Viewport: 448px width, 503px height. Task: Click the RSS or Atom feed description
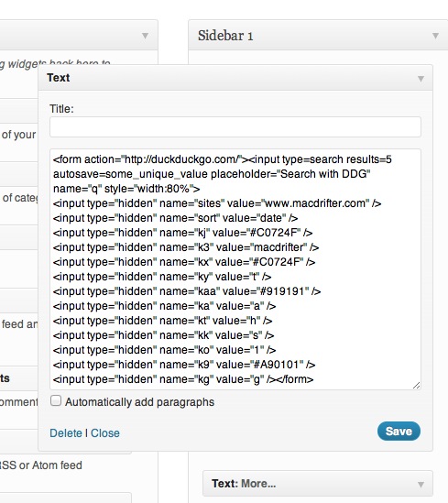point(41,465)
